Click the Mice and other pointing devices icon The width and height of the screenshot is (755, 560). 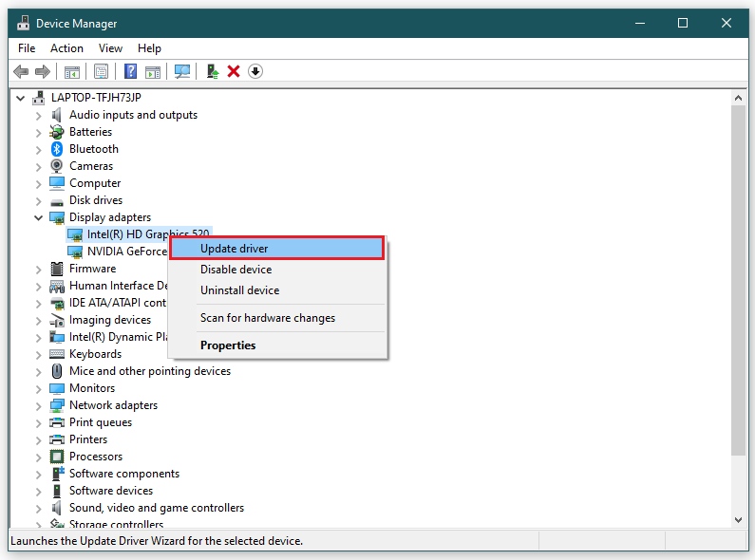tap(57, 371)
